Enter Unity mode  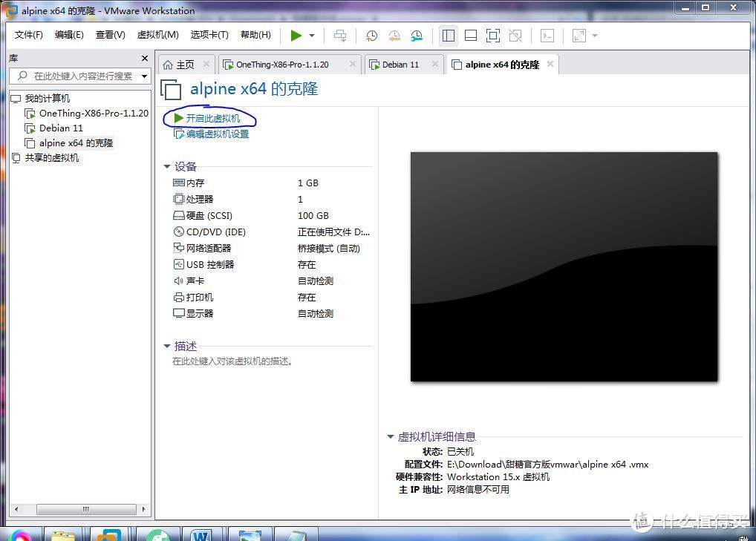point(514,35)
